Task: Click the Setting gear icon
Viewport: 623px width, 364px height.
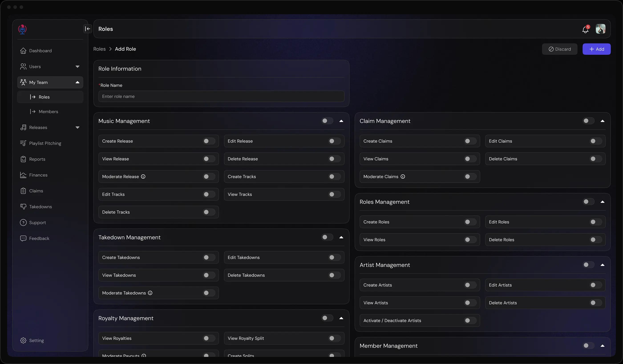Action: 23,340
